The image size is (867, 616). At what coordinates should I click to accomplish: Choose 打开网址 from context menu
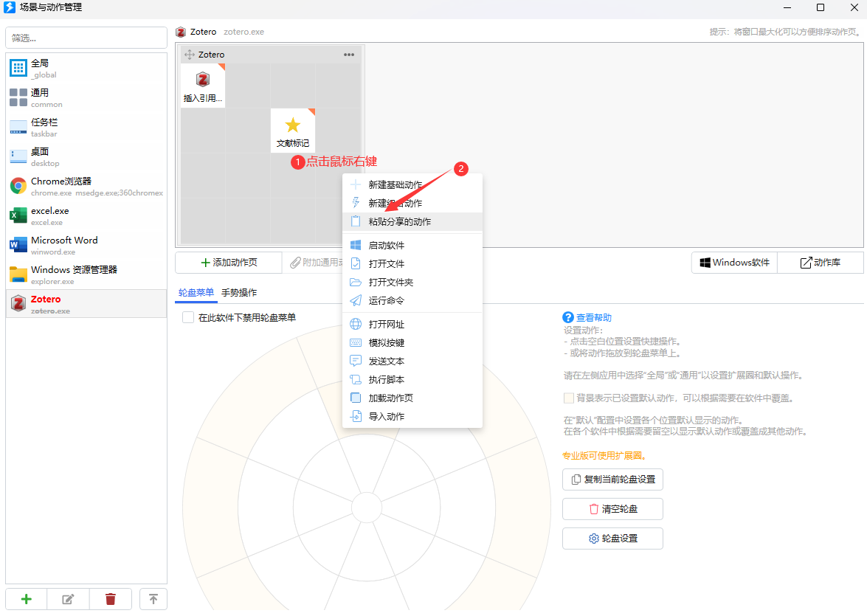(412, 324)
